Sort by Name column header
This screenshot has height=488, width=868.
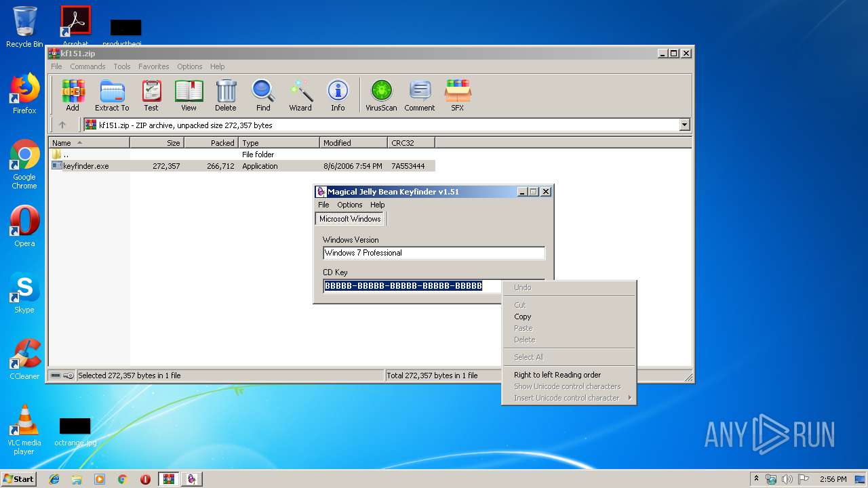pos(89,142)
